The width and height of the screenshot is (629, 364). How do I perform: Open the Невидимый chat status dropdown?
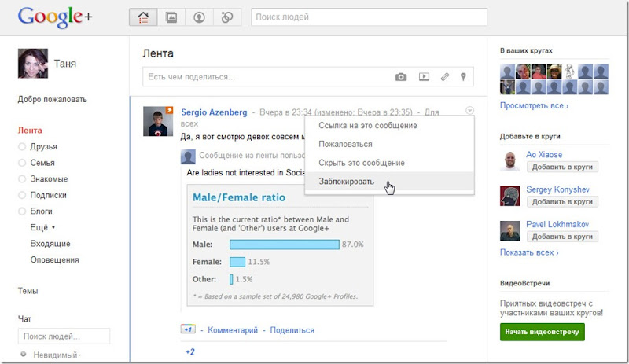click(57, 355)
